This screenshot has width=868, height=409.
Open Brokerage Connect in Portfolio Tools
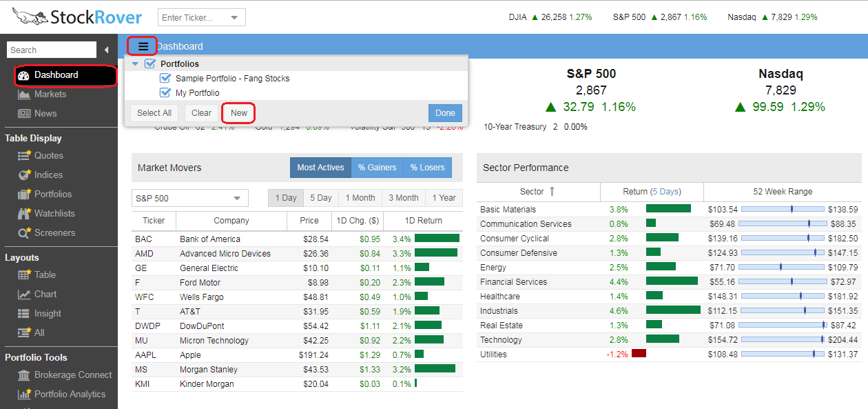[x=73, y=375]
